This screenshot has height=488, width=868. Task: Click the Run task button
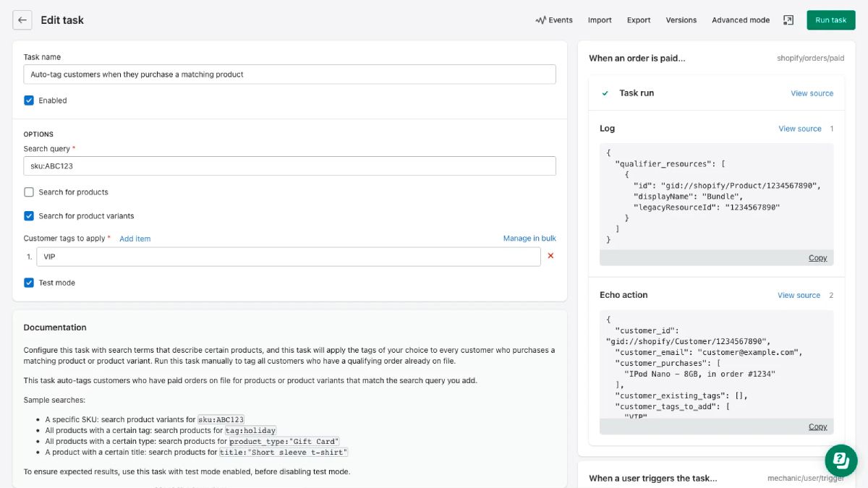click(830, 20)
